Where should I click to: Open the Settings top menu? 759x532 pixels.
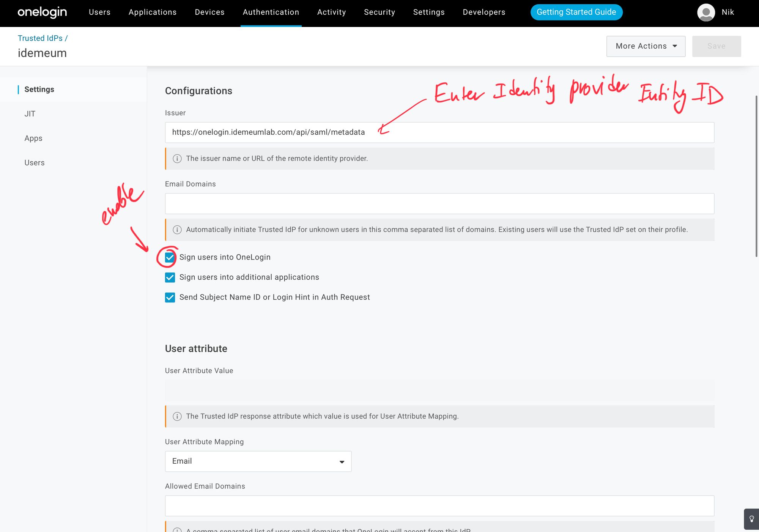tap(429, 12)
